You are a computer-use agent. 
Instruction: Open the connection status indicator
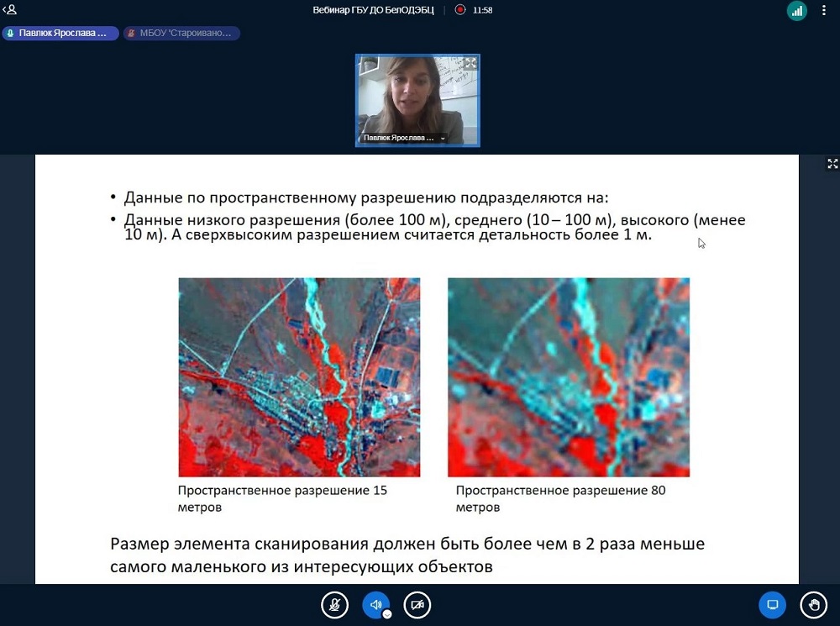click(795, 11)
